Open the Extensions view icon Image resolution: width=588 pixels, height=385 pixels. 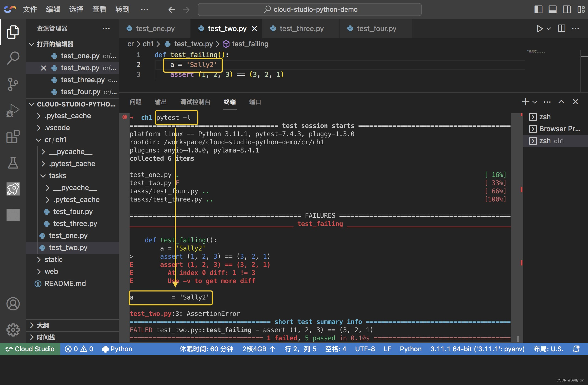tap(13, 136)
